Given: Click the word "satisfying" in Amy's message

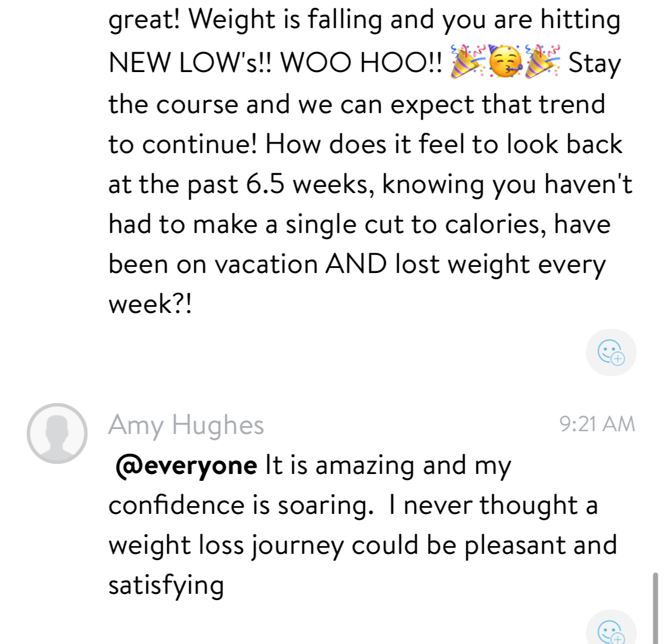Looking at the screenshot, I should (x=166, y=585).
